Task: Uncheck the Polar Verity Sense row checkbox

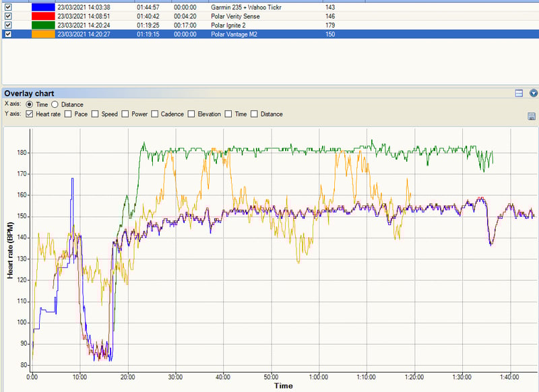Action: click(x=8, y=15)
